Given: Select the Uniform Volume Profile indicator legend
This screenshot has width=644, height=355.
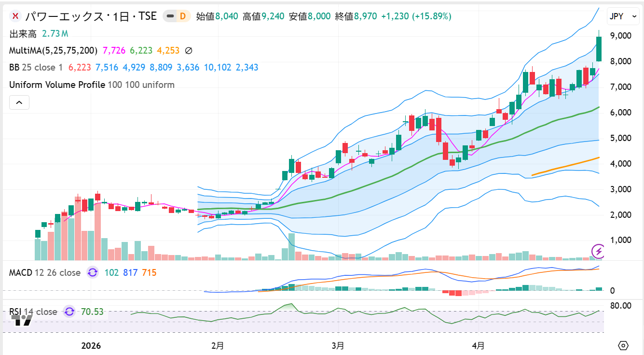Looking at the screenshot, I should [x=57, y=85].
